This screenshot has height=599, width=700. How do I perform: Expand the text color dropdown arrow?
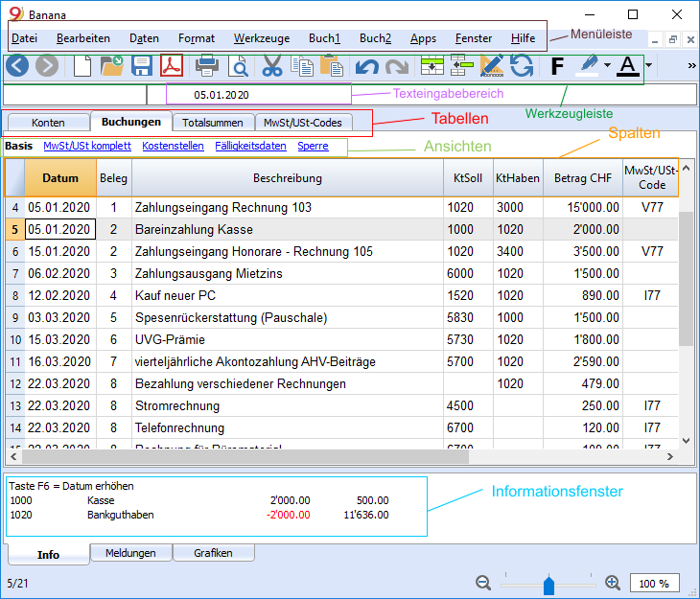click(648, 65)
